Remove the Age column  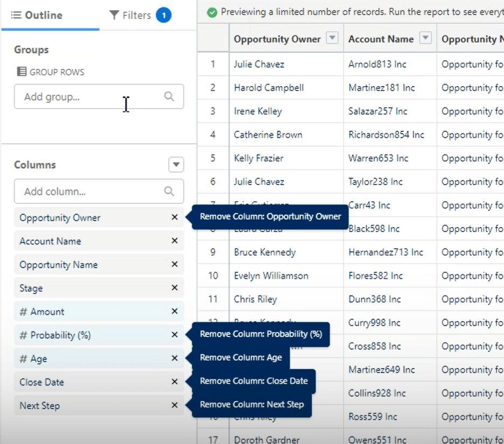coord(174,358)
